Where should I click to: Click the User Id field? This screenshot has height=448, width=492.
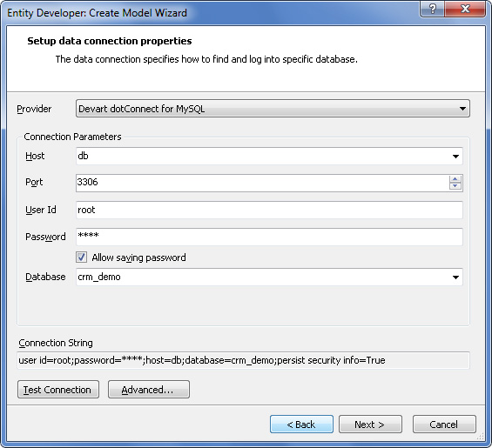269,210
